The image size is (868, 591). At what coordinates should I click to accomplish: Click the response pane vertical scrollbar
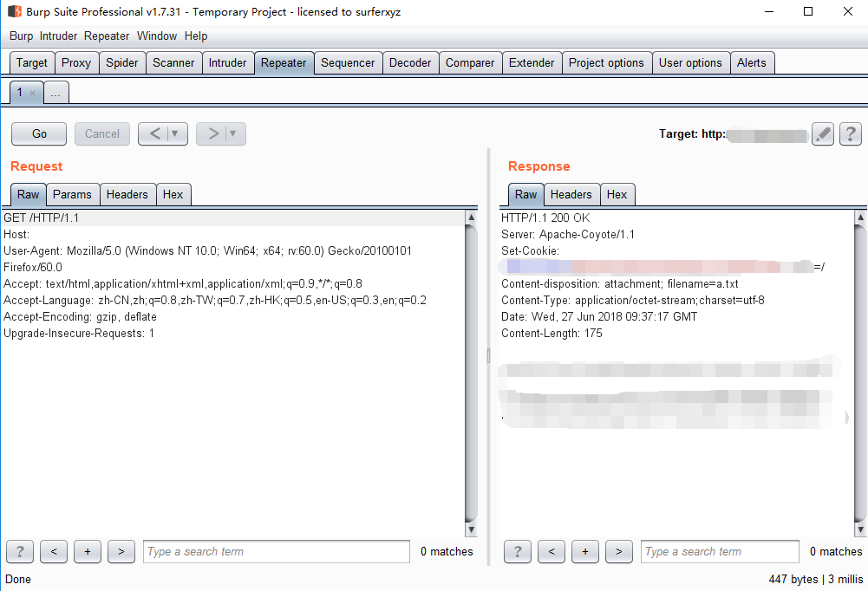(860, 373)
